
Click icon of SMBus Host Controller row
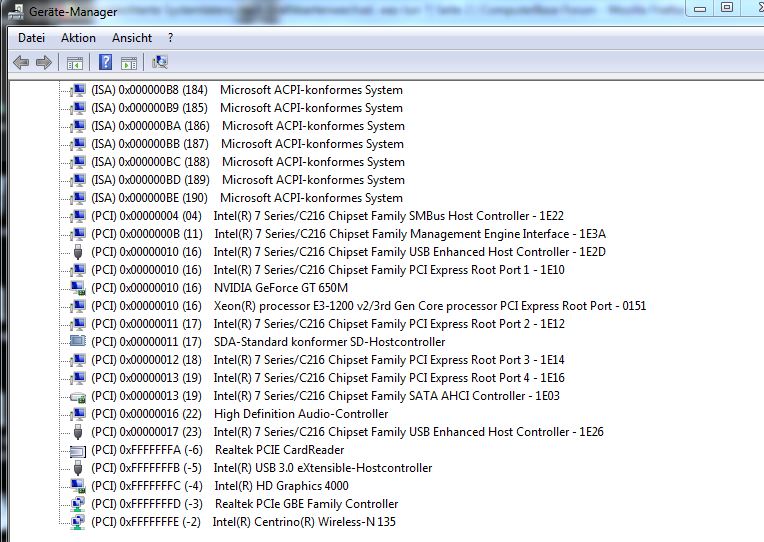pyautogui.click(x=78, y=216)
